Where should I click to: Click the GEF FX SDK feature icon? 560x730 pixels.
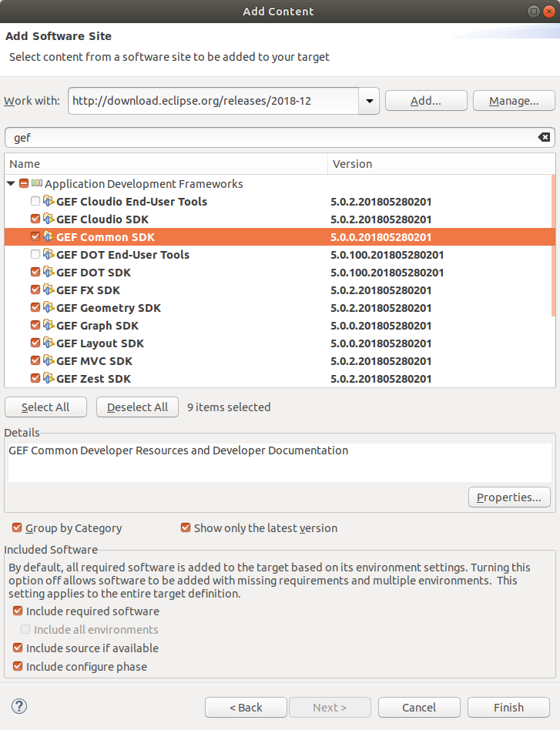pyautogui.click(x=49, y=290)
